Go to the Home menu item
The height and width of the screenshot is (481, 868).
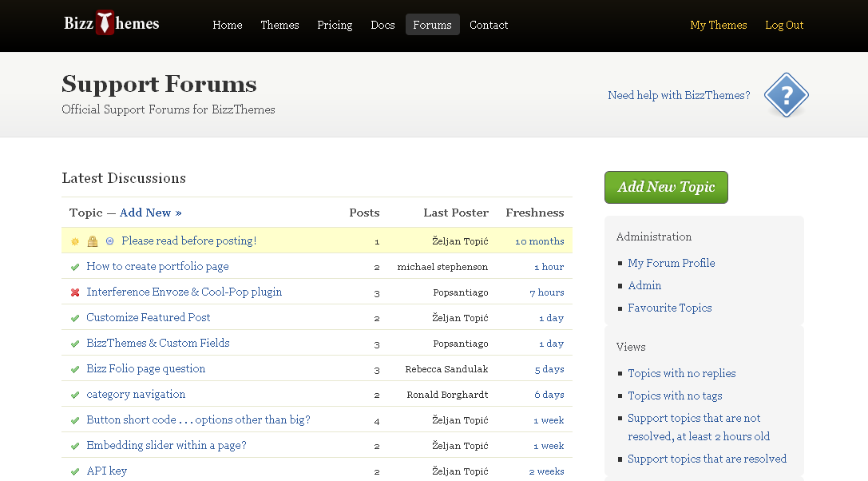point(228,25)
